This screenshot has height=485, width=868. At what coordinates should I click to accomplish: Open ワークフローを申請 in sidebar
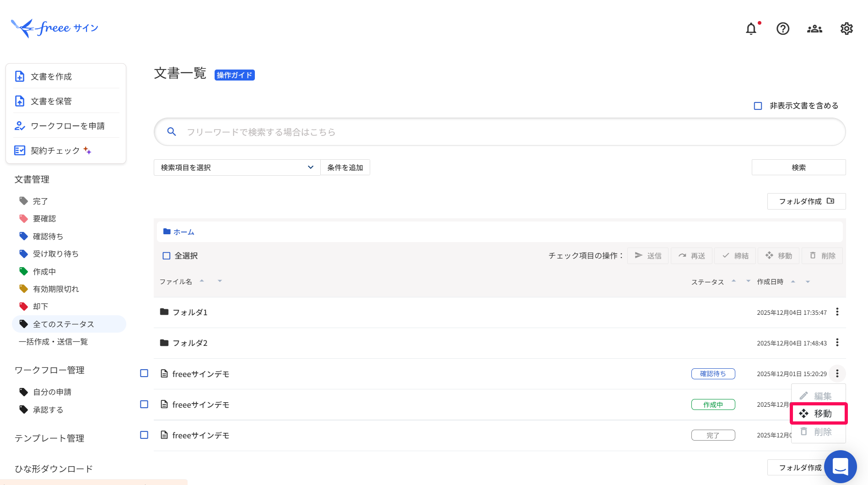point(67,126)
